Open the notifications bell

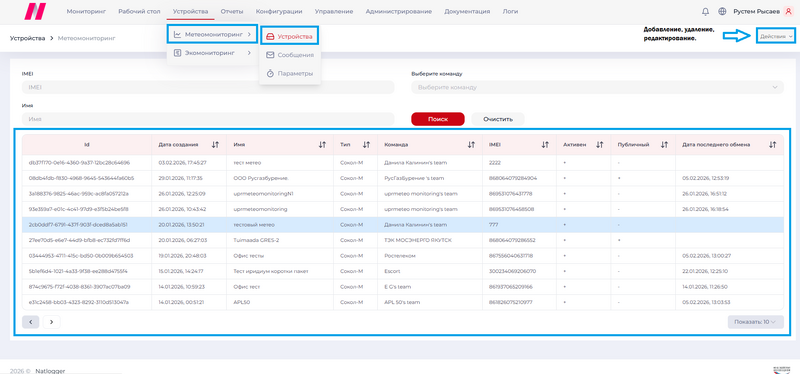706,11
